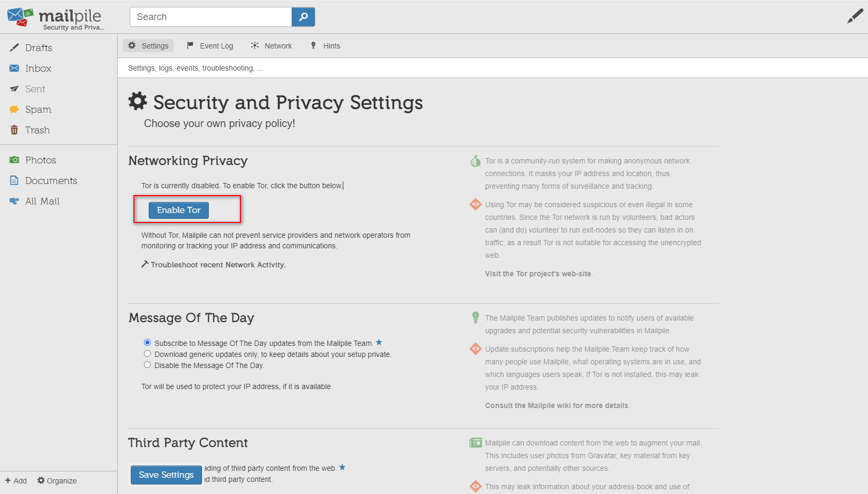Open the Hints tab
The width and height of the screenshot is (868, 494).
(x=326, y=46)
